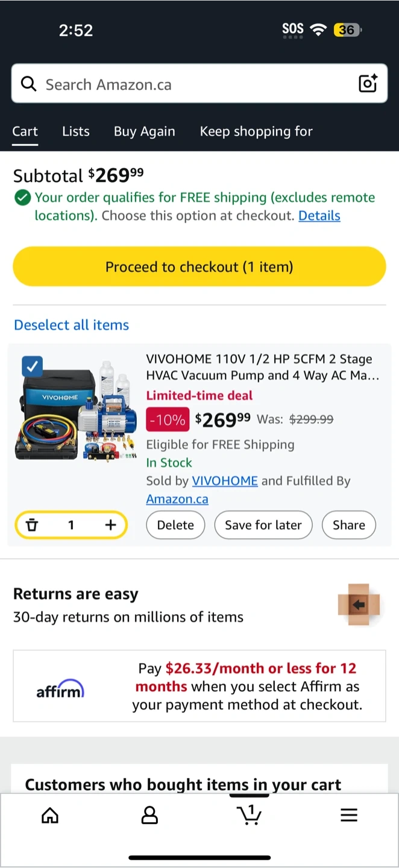Open the hamburger menu icon
Image resolution: width=399 pixels, height=868 pixels.
point(349,816)
